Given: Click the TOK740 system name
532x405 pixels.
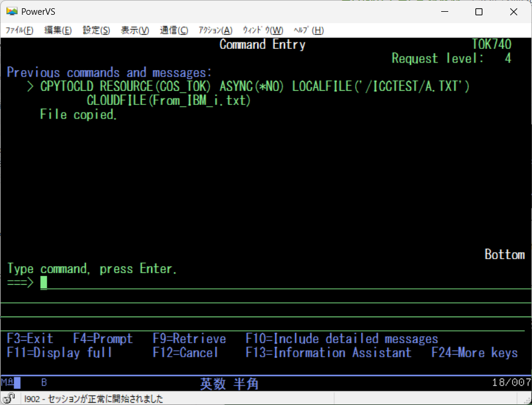Looking at the screenshot, I should click(x=492, y=44).
